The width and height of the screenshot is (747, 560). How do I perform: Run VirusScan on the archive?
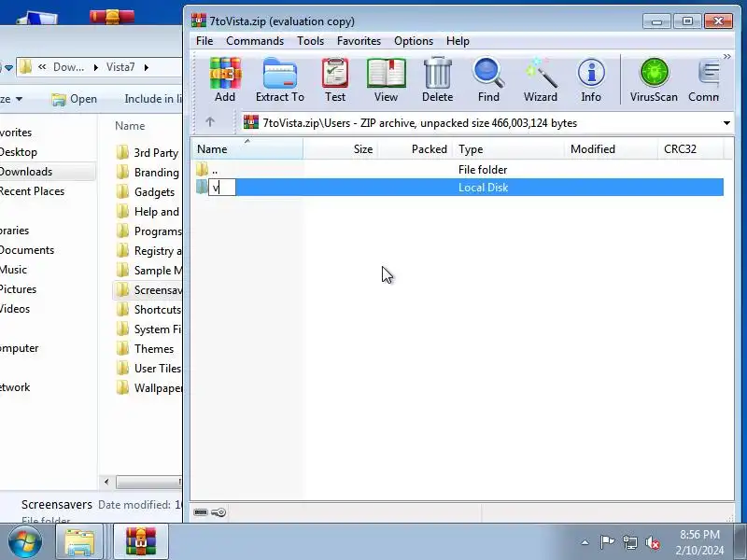click(x=654, y=80)
